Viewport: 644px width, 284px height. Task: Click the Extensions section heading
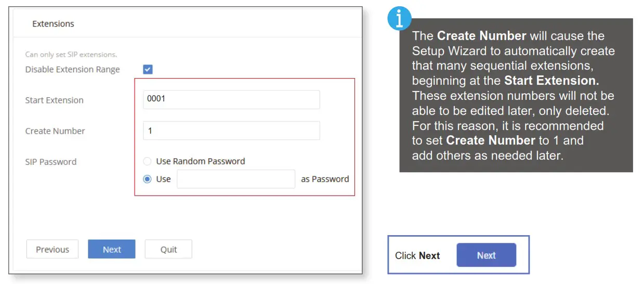tap(53, 24)
